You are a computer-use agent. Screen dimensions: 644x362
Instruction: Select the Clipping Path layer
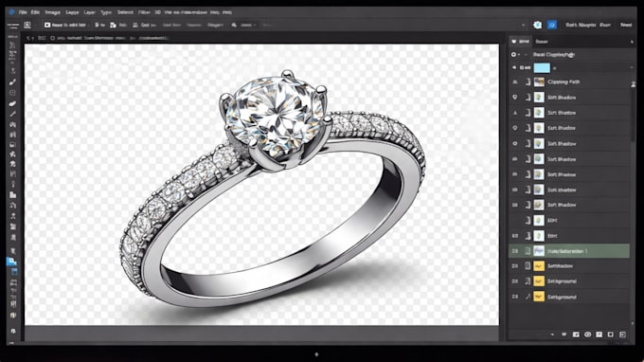569,81
